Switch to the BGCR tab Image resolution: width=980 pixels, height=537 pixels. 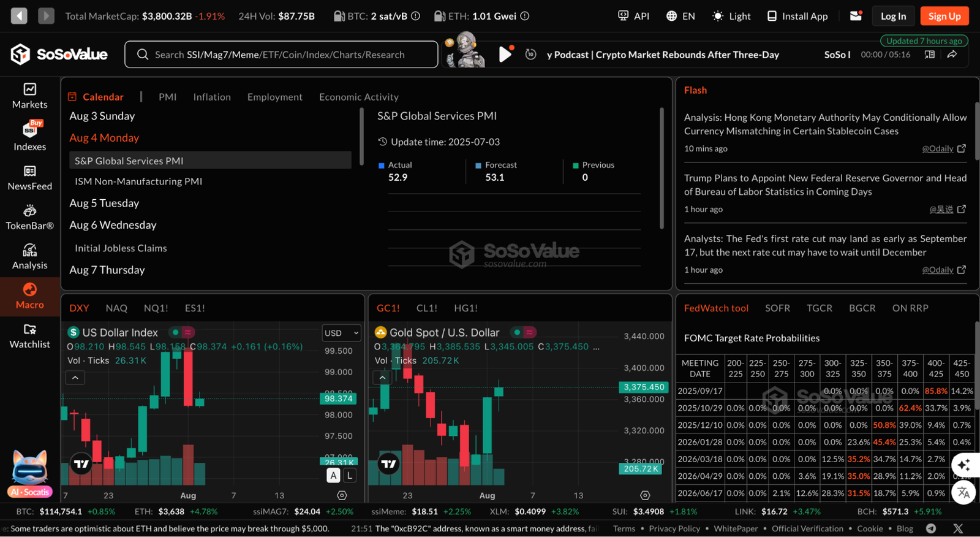click(x=862, y=308)
